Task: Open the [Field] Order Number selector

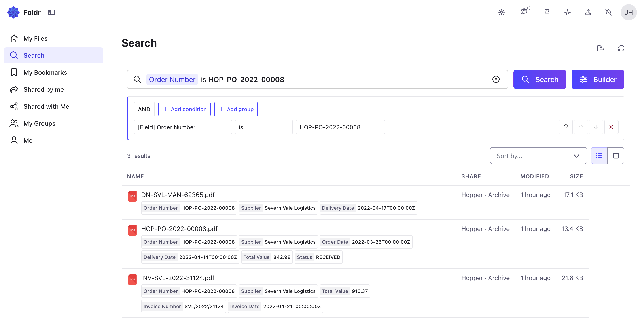Action: 183,127
